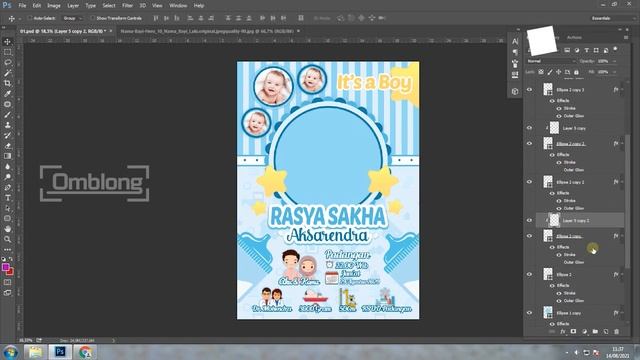Collapse effects of Ellipse 2 copy 3 layer
Image resolution: width=640 pixels, height=360 pixels.
pyautogui.click(x=622, y=89)
